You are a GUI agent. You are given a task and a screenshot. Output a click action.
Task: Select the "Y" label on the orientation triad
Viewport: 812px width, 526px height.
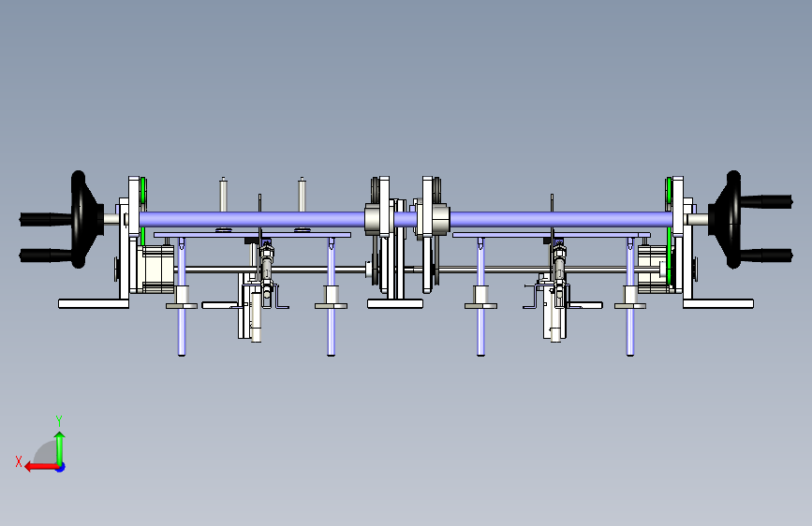tap(59, 420)
